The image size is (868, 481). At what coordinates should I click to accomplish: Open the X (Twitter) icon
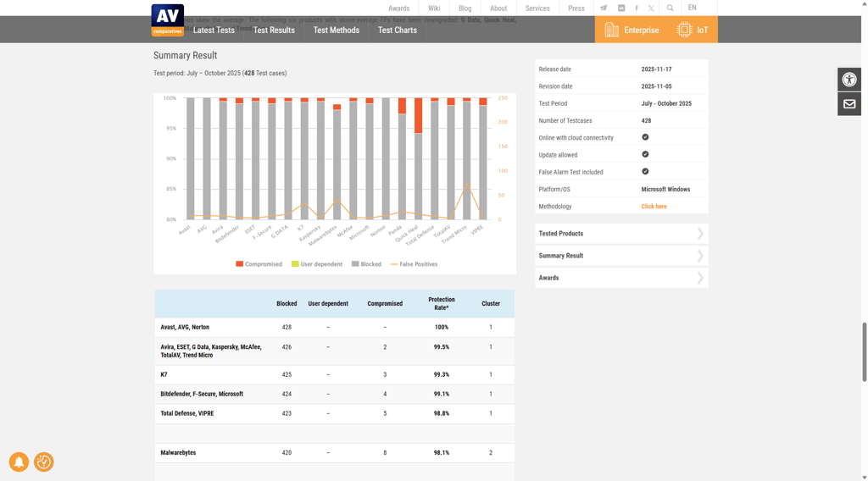pos(651,8)
